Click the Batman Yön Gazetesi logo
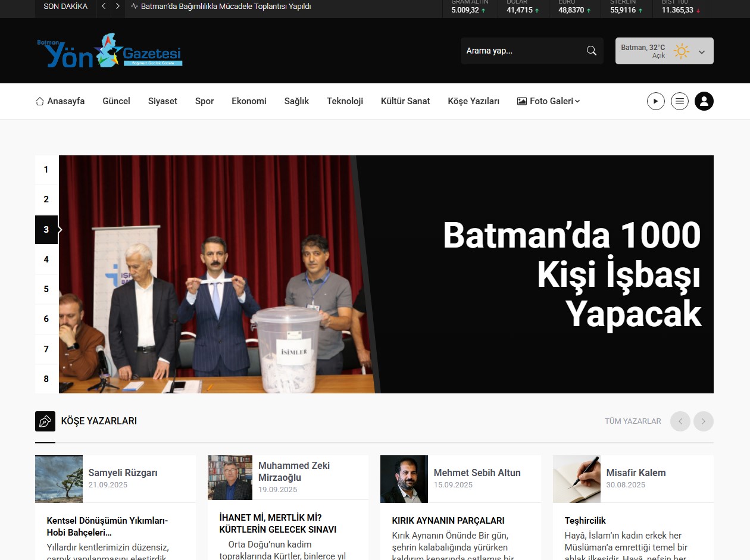 click(x=110, y=51)
